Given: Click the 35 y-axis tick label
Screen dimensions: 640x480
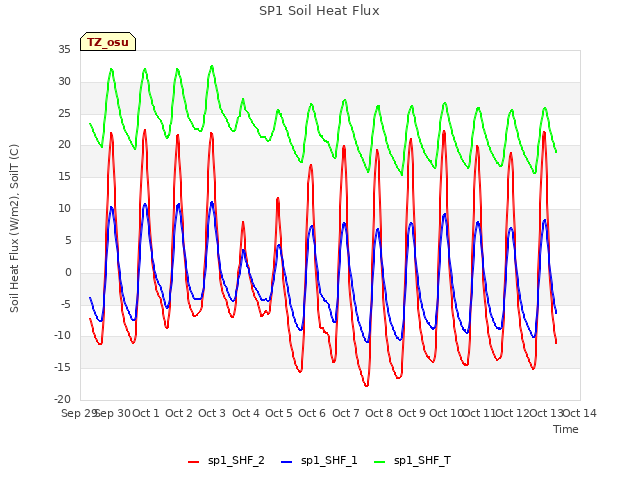Looking at the screenshot, I should (64, 50).
